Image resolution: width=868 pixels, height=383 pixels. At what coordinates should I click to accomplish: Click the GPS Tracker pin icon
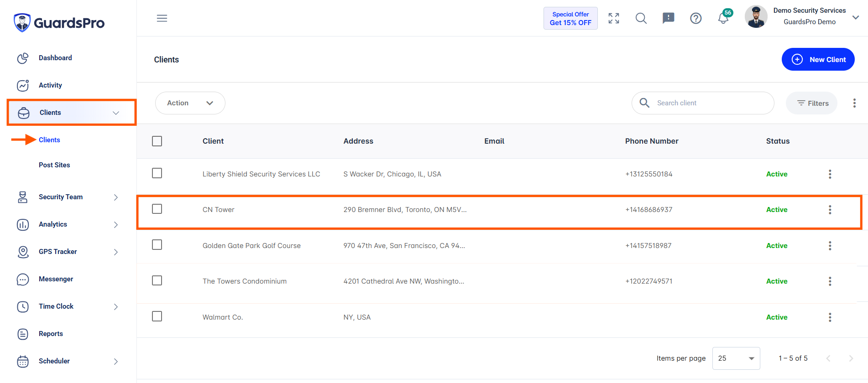click(x=23, y=252)
